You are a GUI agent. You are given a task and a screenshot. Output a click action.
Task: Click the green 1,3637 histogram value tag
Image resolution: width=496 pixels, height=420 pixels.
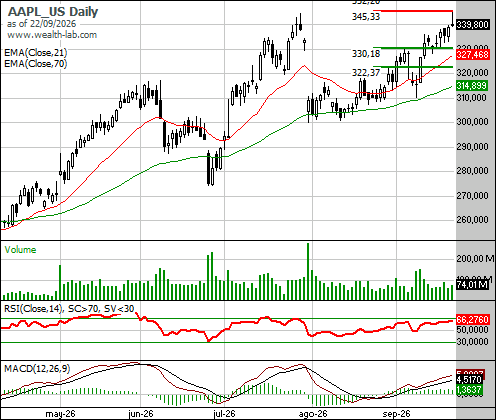(469, 389)
